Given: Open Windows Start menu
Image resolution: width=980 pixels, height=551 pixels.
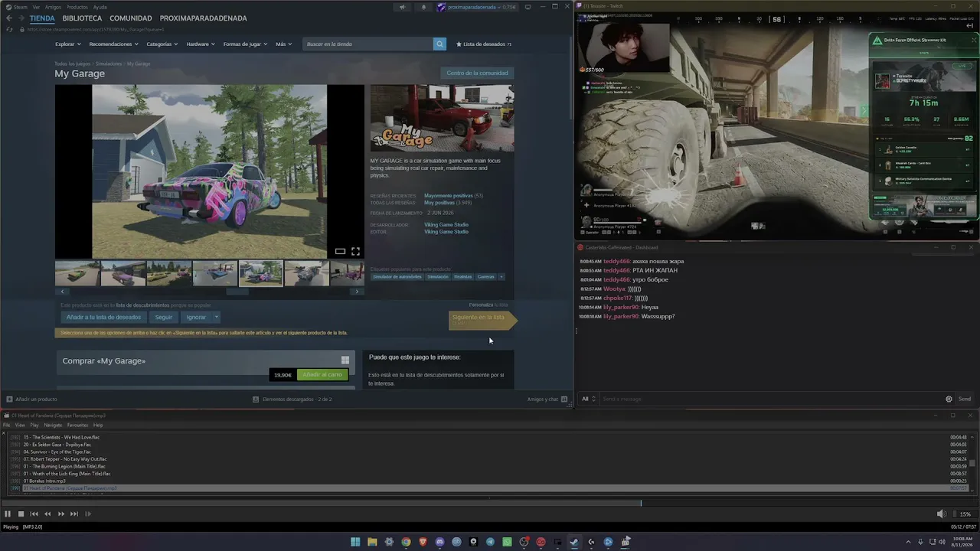Looking at the screenshot, I should point(355,542).
